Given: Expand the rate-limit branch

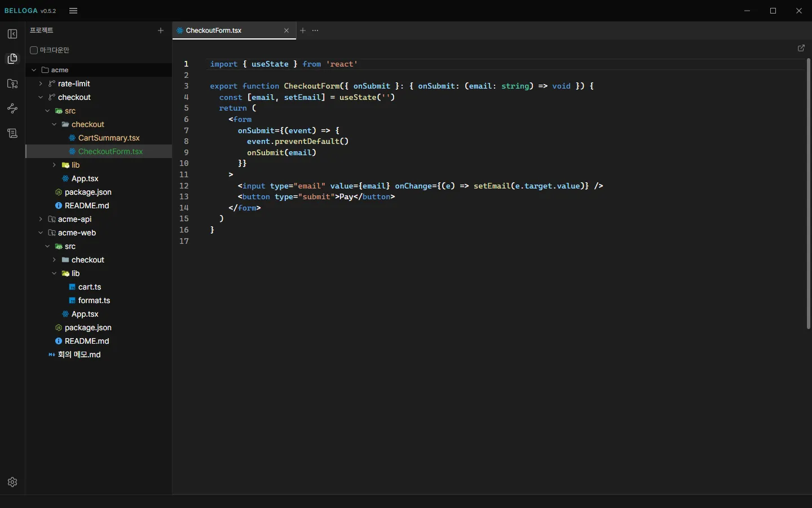Looking at the screenshot, I should coord(41,84).
